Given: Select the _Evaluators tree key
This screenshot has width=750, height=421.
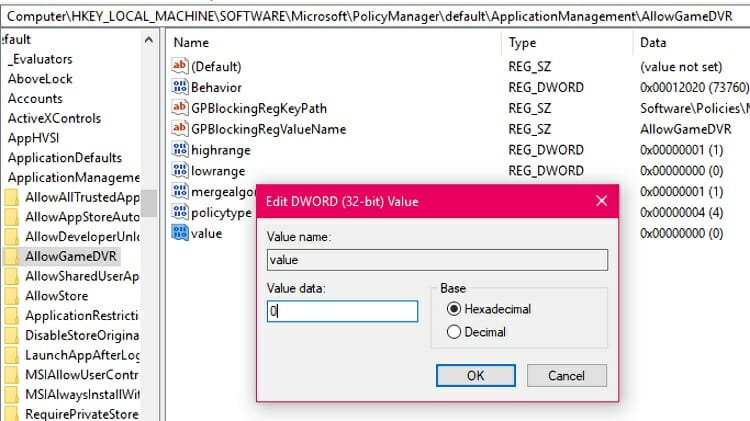Looking at the screenshot, I should point(40,59).
